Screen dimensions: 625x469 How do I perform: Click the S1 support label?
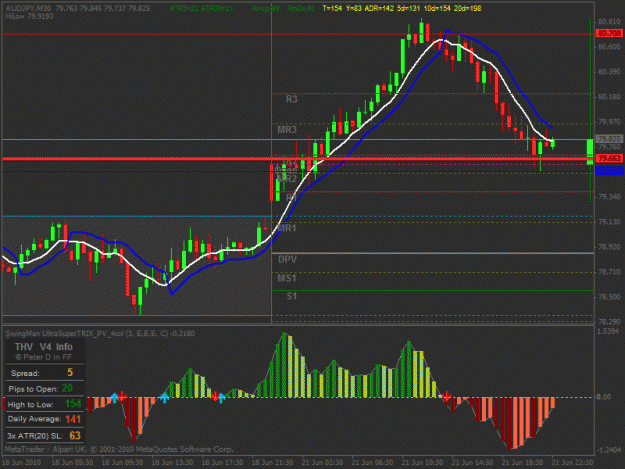[x=292, y=296]
